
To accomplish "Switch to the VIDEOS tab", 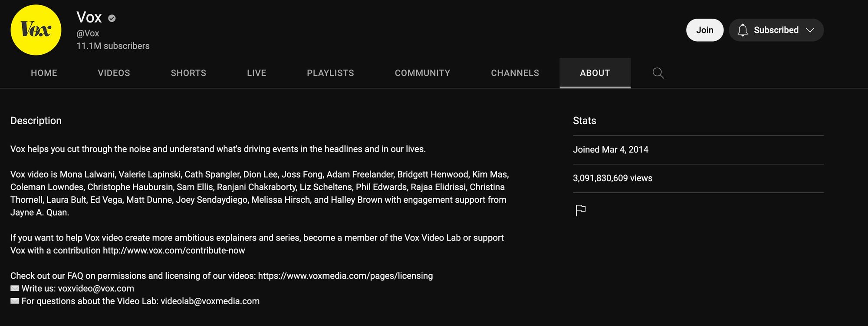I will coord(114,73).
